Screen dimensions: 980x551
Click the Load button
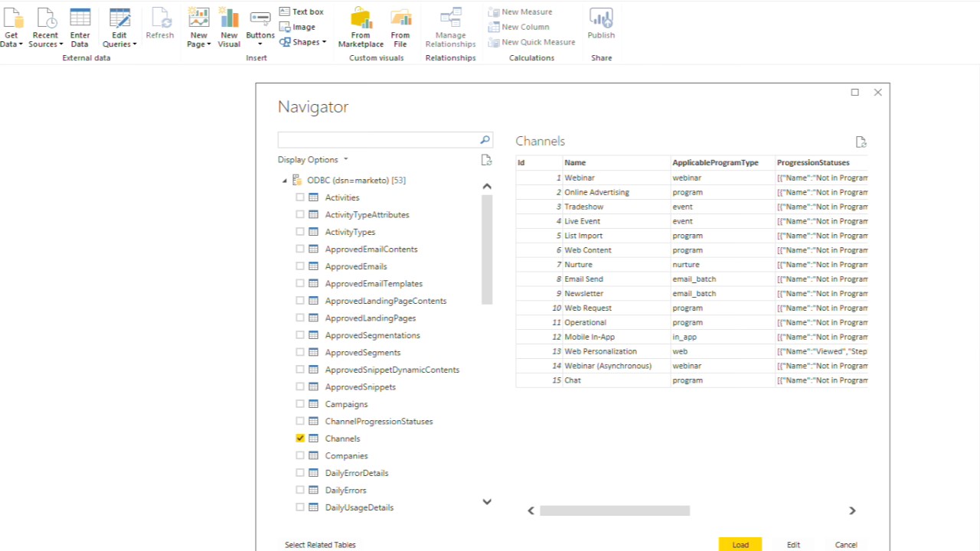pos(740,544)
